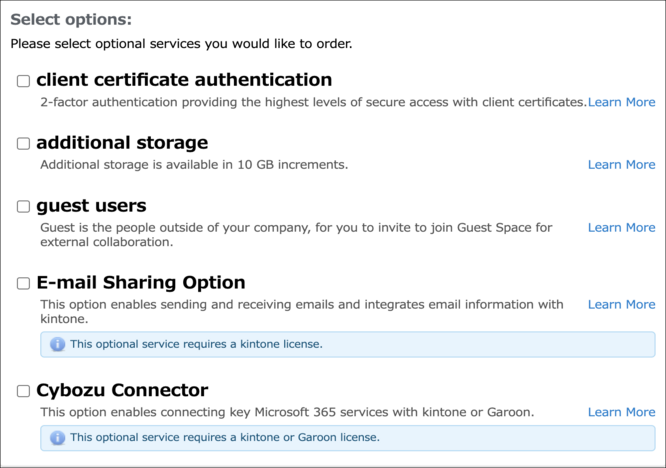This screenshot has height=468, width=666.
Task: Click 'connecting key Microsoft 365 services' description
Action: pos(287,412)
